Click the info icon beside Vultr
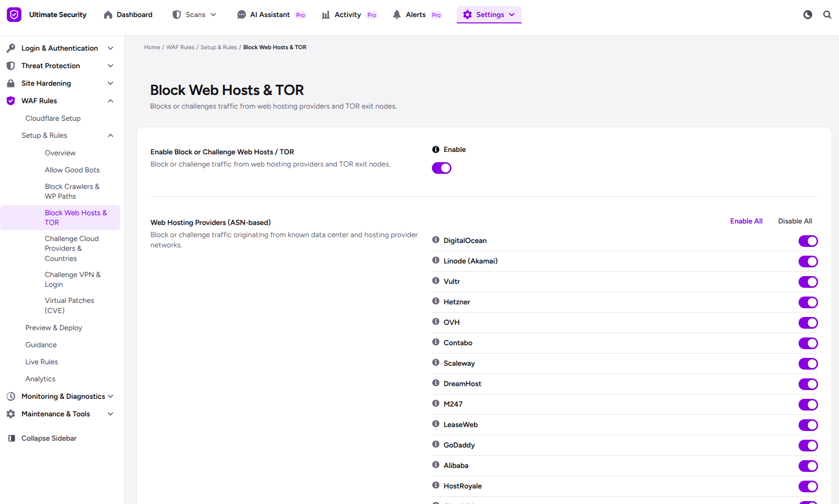 436,280
